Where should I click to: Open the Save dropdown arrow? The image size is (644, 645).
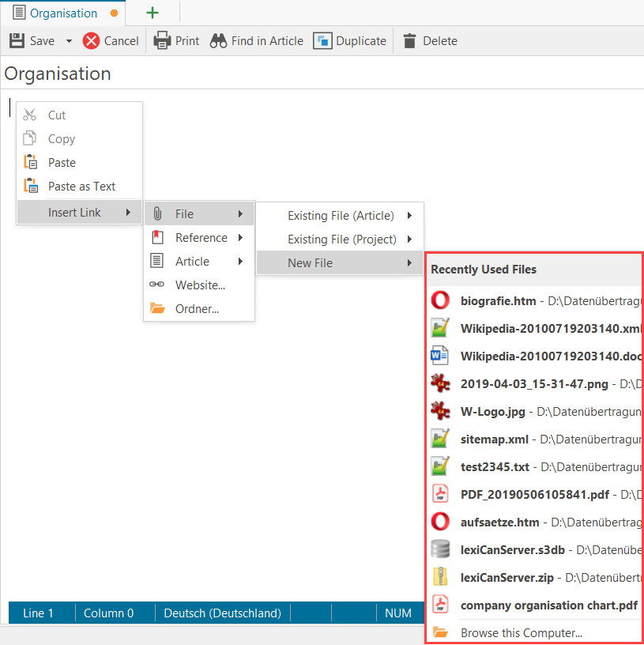point(69,41)
